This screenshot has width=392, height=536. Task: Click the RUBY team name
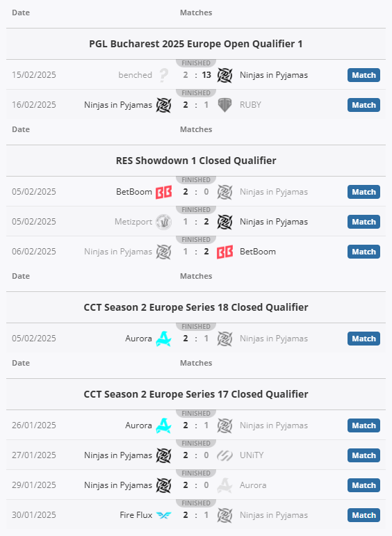250,105
